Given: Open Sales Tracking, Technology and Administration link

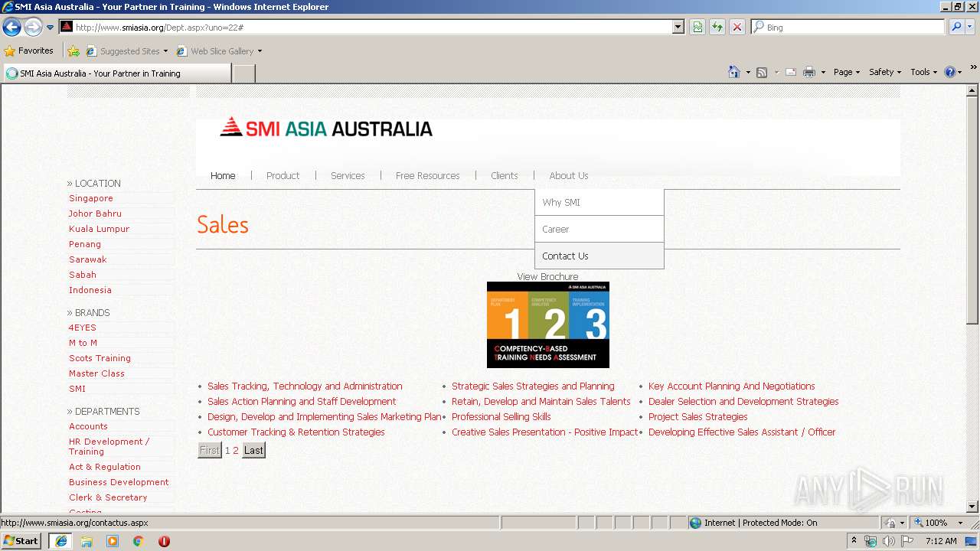Looking at the screenshot, I should [305, 386].
